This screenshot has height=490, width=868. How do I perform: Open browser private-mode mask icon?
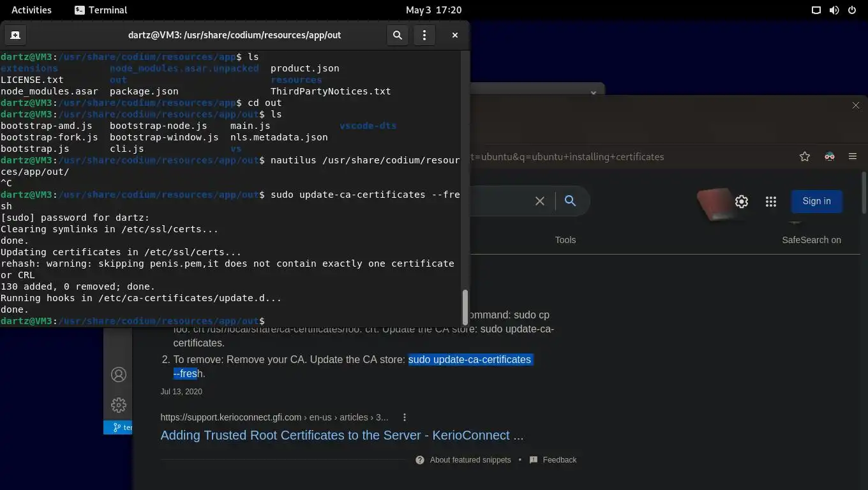pos(829,156)
